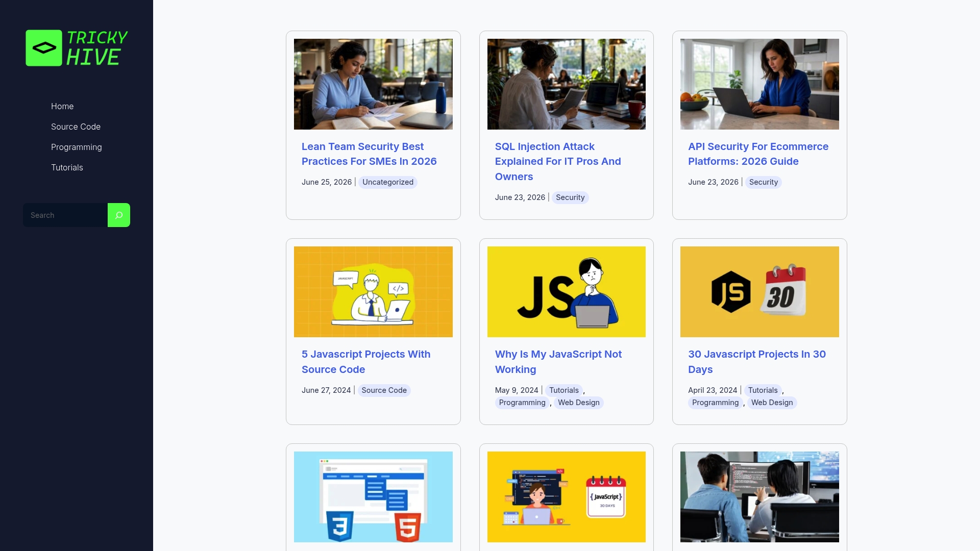
Task: Click the June 25, 2026 date text
Action: pyautogui.click(x=327, y=182)
